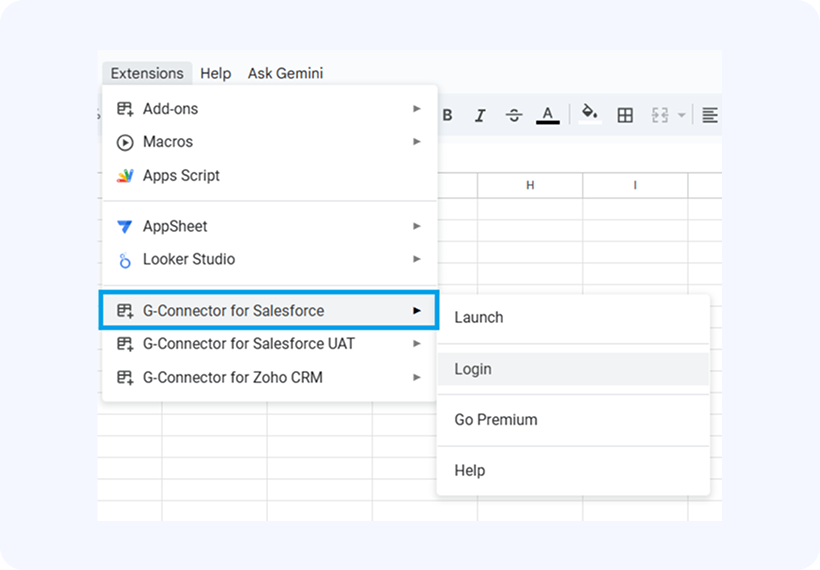Choose Launch from the submenu
820x570 pixels.
tap(479, 318)
